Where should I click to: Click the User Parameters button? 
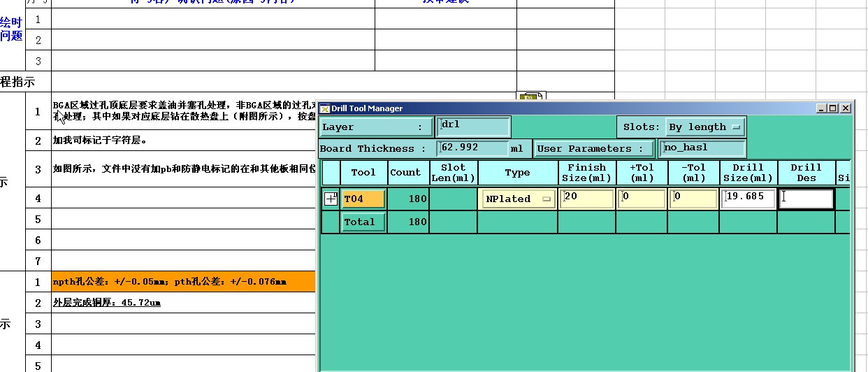pos(594,148)
